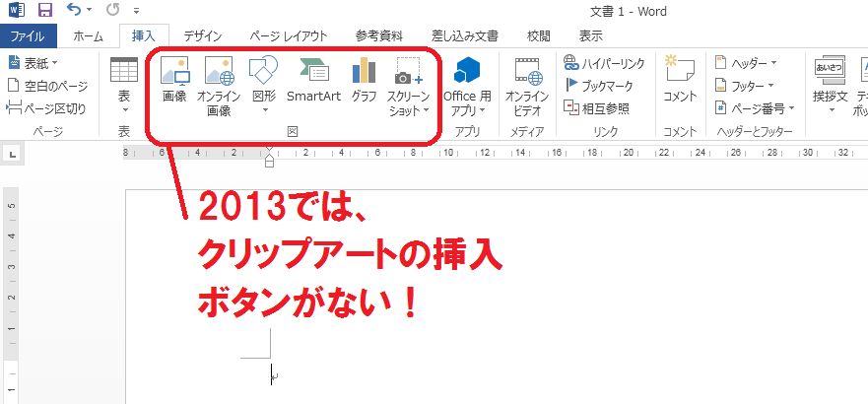Undo the last action
The width and height of the screenshot is (868, 404).
point(74,10)
